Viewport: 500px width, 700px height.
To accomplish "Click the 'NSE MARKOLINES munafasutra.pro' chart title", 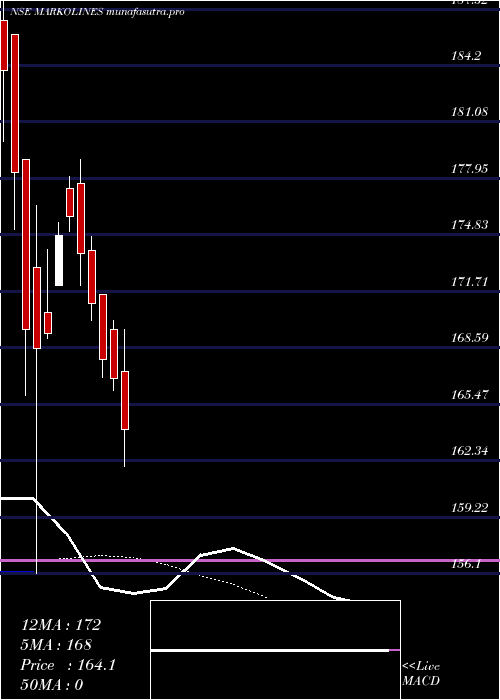I will coord(97,12).
